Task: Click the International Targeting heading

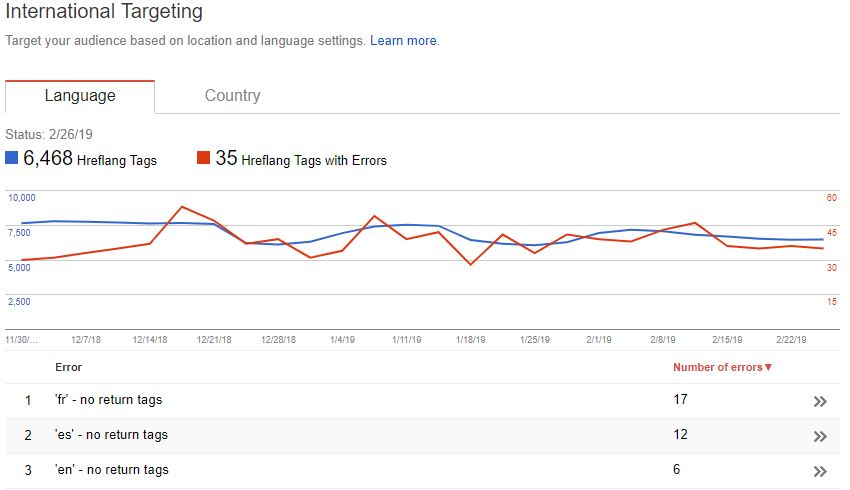Action: point(104,13)
